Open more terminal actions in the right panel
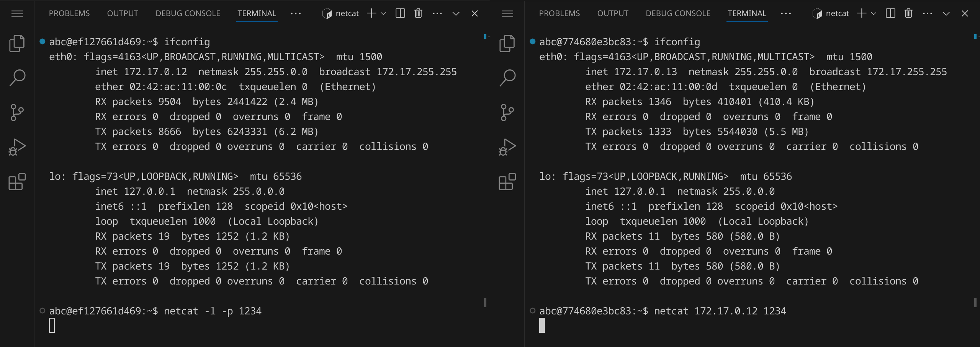Image resolution: width=980 pixels, height=347 pixels. [x=928, y=13]
